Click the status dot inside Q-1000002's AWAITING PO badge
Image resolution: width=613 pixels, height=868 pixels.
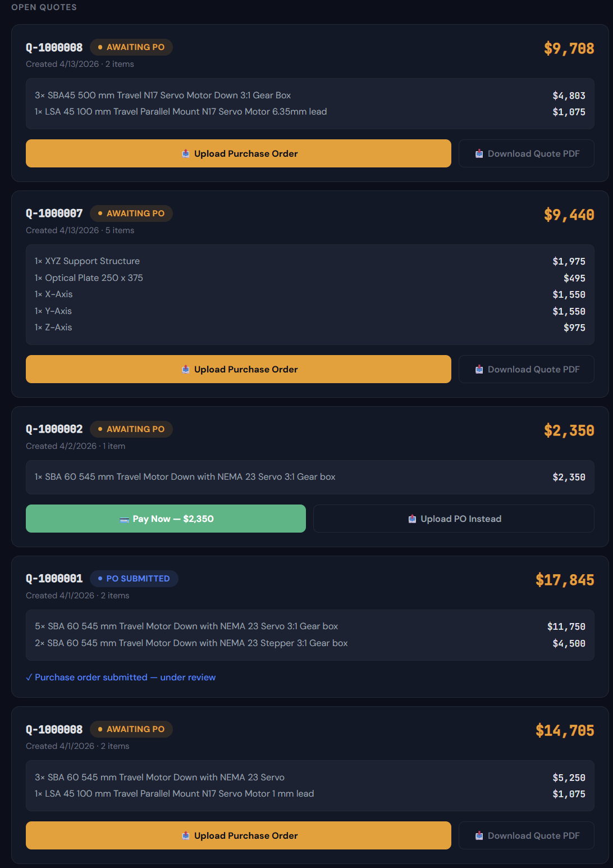pyautogui.click(x=100, y=429)
